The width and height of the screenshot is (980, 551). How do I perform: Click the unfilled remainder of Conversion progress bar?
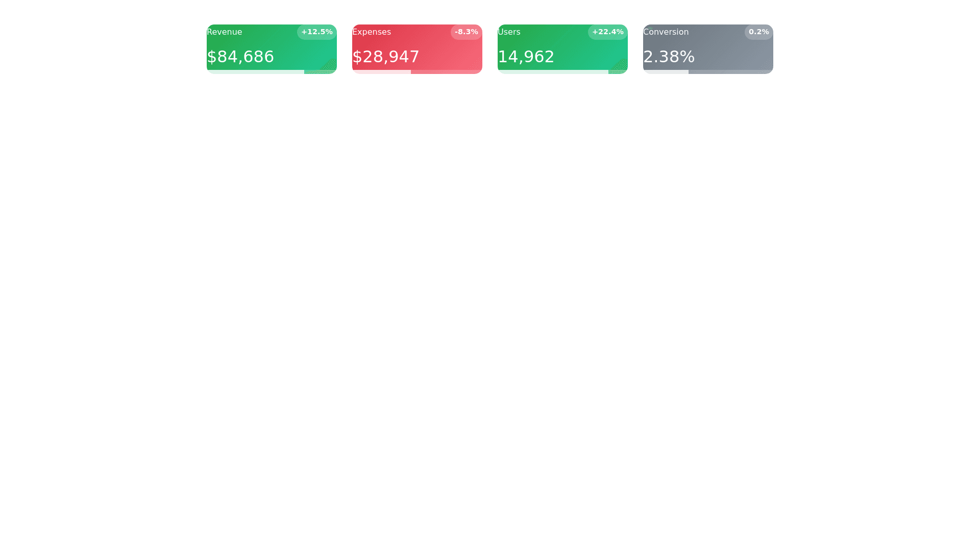tap(730, 72)
